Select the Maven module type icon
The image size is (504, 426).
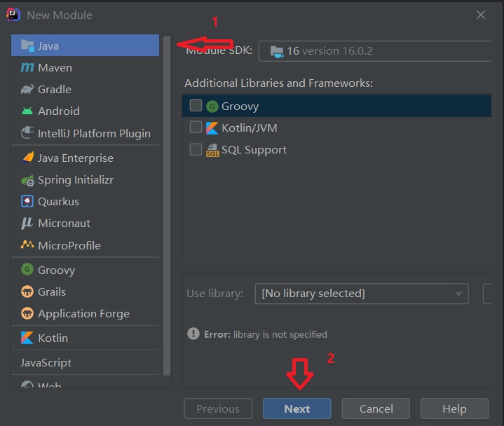[27, 68]
